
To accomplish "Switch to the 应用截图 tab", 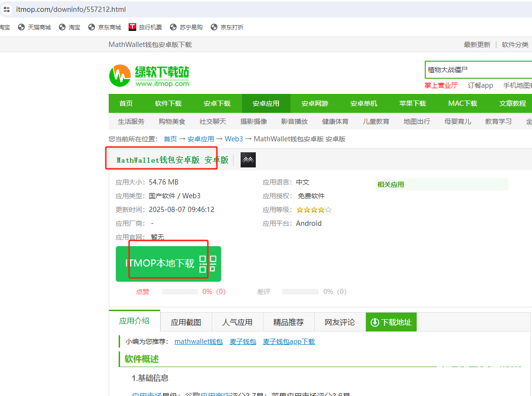I will pyautogui.click(x=186, y=322).
